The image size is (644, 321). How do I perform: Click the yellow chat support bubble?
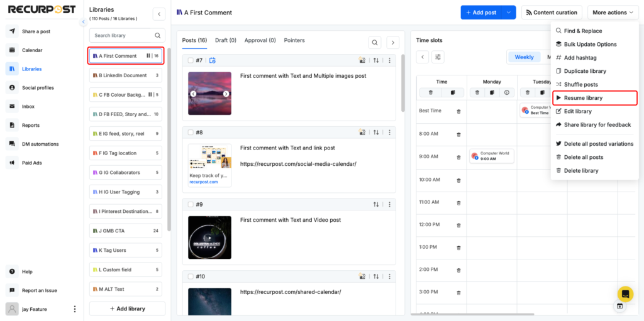click(x=626, y=294)
